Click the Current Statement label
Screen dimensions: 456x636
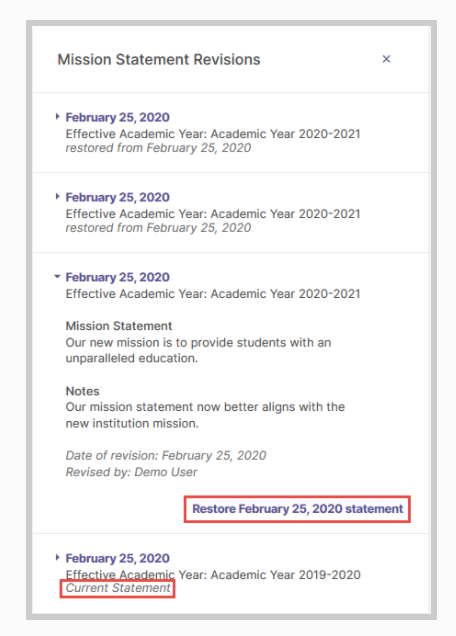coord(118,588)
